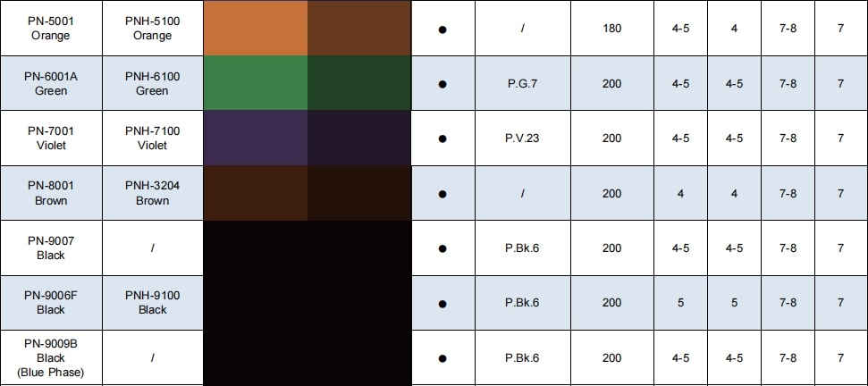Viewport: 868px width, 386px height.
Task: Select the dark green PNH-6100 swatch
Action: point(359,83)
